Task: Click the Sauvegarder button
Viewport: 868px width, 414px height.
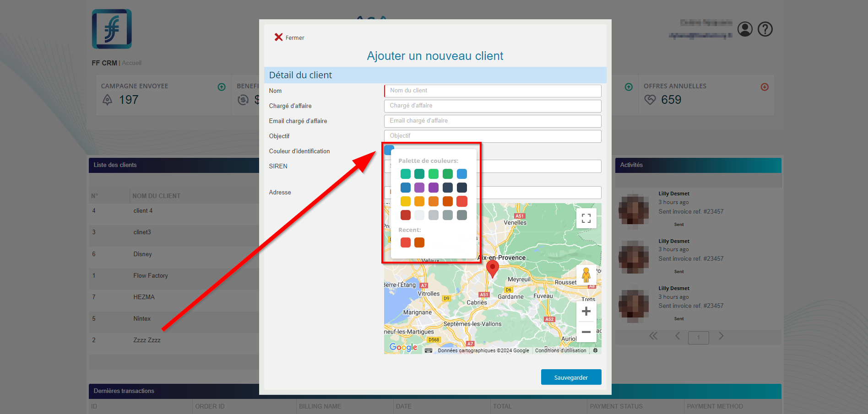Action: (x=571, y=377)
